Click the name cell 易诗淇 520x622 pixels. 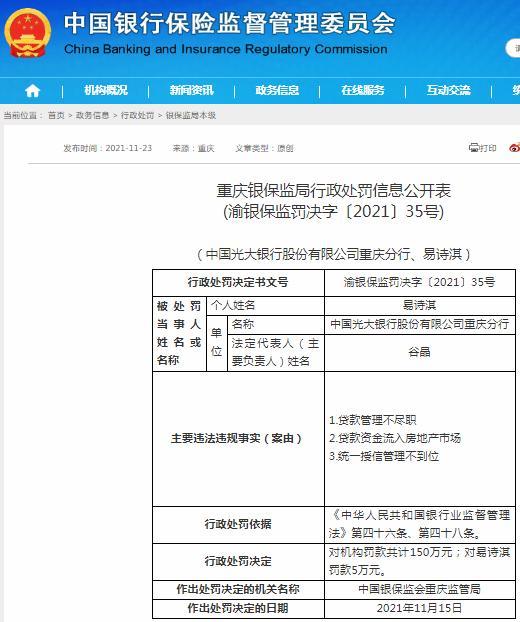[x=420, y=305]
